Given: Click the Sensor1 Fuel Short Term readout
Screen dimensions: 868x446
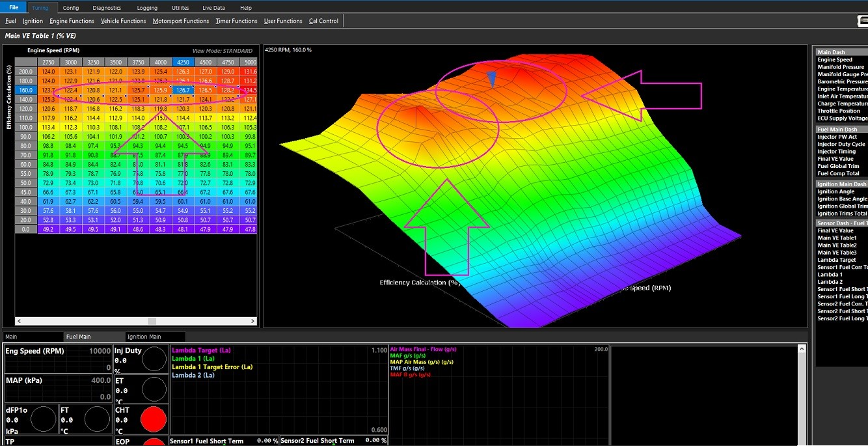Looking at the screenshot, I should [223, 441].
